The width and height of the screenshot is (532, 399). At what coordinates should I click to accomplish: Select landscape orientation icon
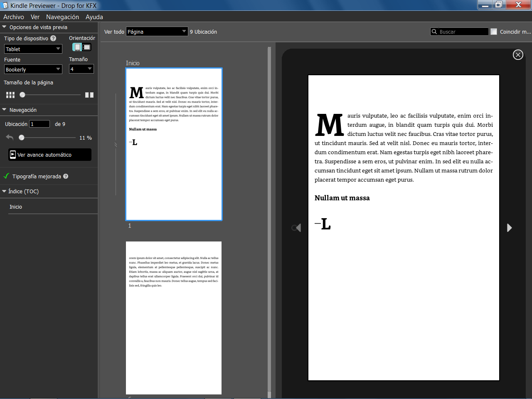click(x=86, y=47)
